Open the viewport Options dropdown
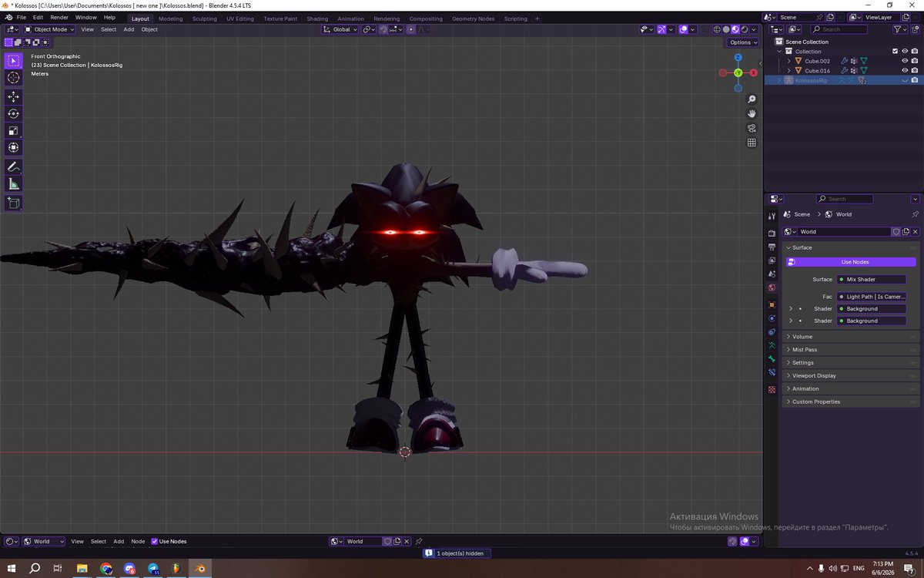This screenshot has height=578, width=924. tap(743, 42)
